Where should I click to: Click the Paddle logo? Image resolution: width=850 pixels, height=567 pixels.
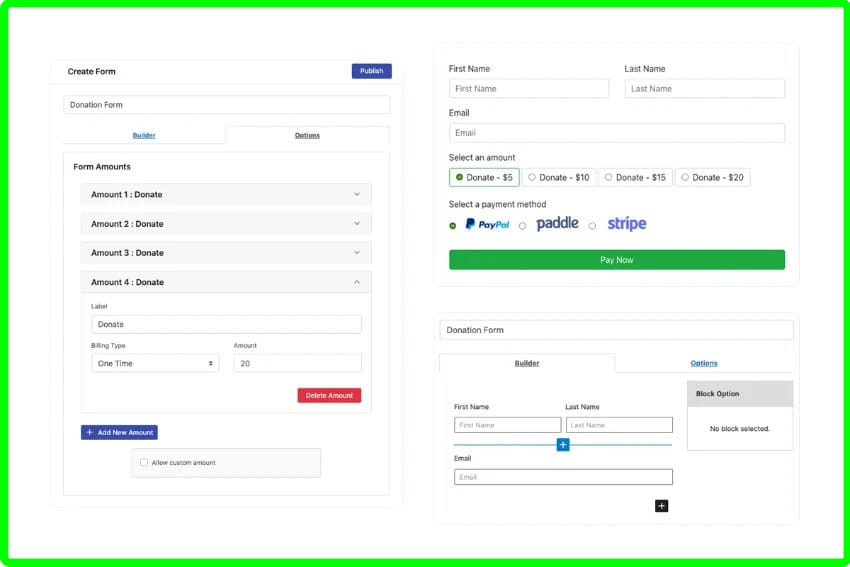pyautogui.click(x=557, y=224)
